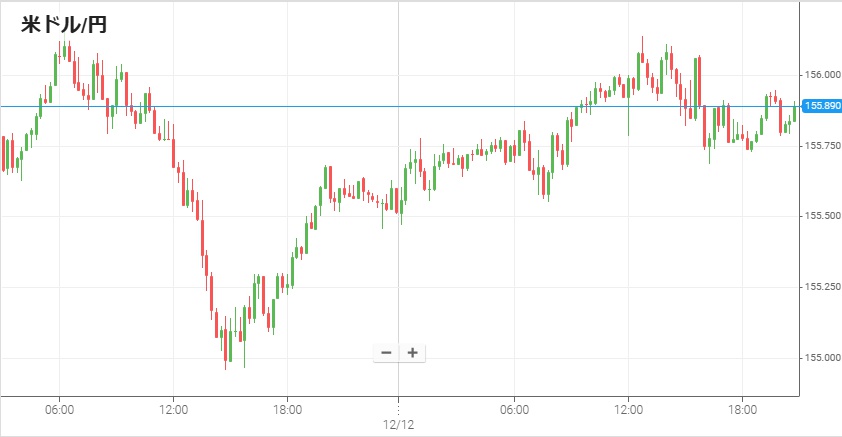Select the 155.000 level on price axis

[x=823, y=358]
